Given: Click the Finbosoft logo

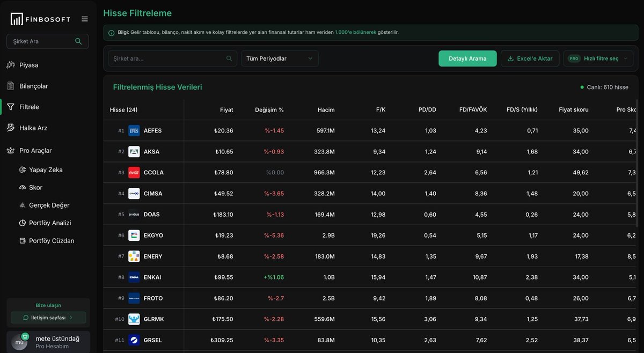Looking at the screenshot, I should tap(40, 19).
